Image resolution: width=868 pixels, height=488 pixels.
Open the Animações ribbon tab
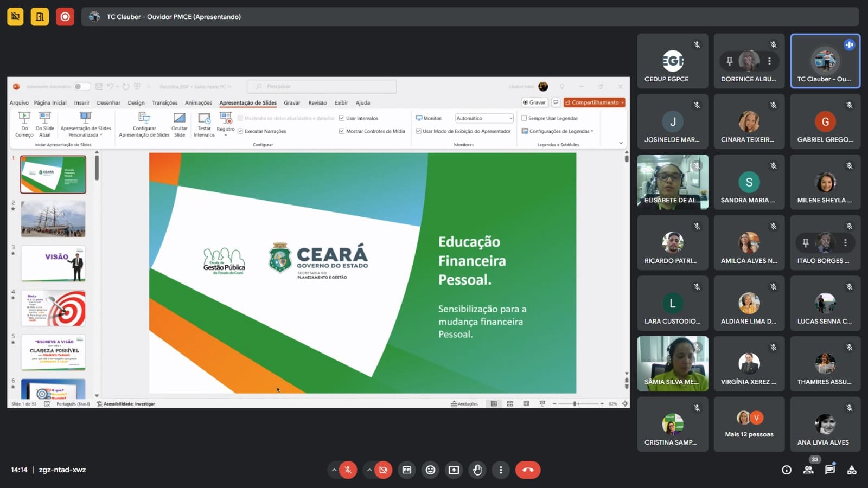tap(198, 103)
